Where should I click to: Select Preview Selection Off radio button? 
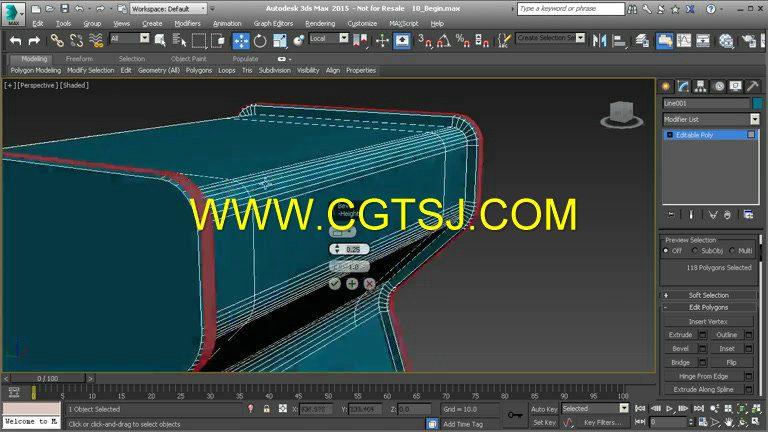666,251
